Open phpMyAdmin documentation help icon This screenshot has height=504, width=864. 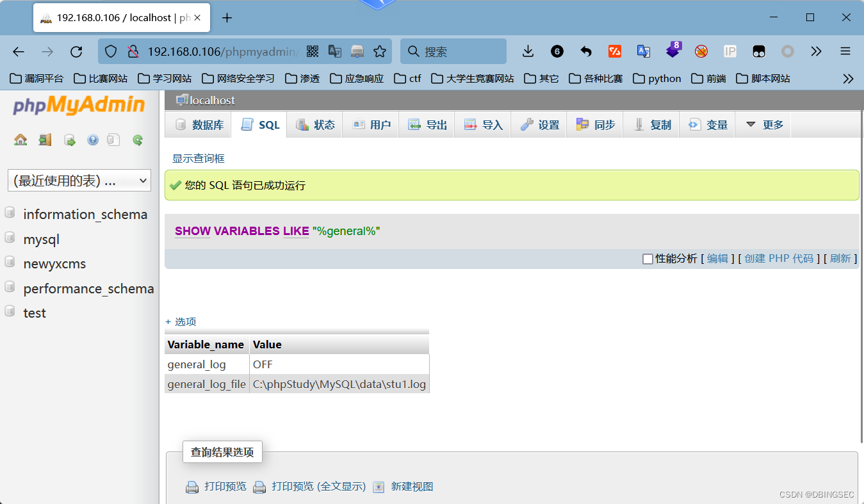[x=93, y=140]
